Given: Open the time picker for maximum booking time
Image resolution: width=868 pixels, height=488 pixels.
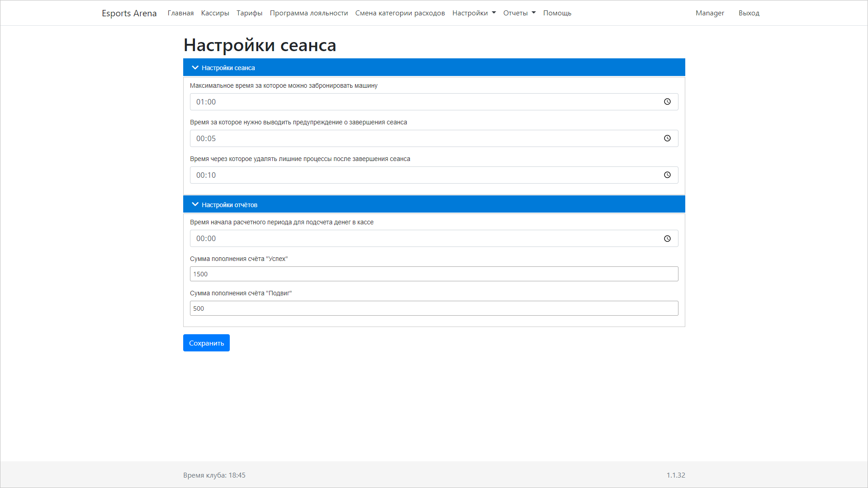Looking at the screenshot, I should coord(667,102).
